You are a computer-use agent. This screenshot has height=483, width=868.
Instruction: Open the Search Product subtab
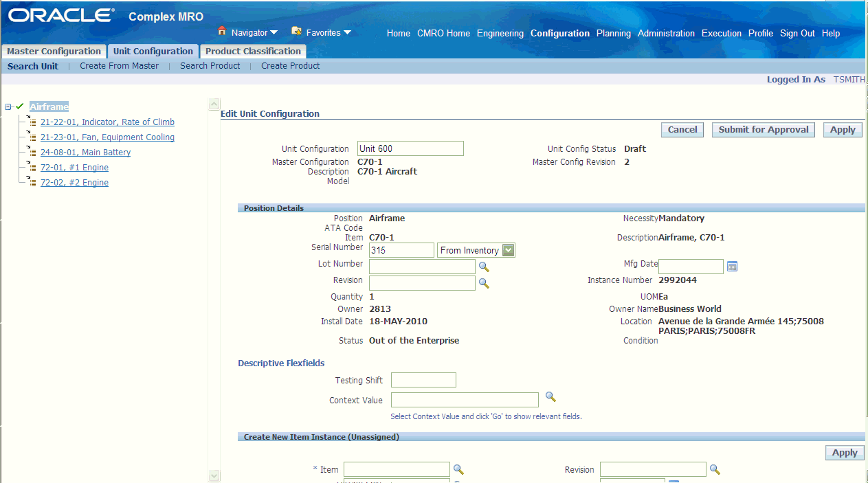click(210, 66)
